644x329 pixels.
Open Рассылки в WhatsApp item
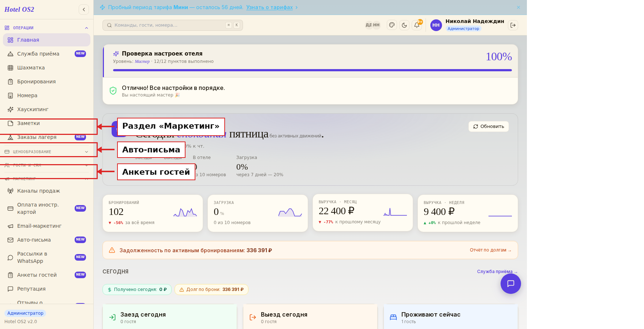[x=46, y=257]
